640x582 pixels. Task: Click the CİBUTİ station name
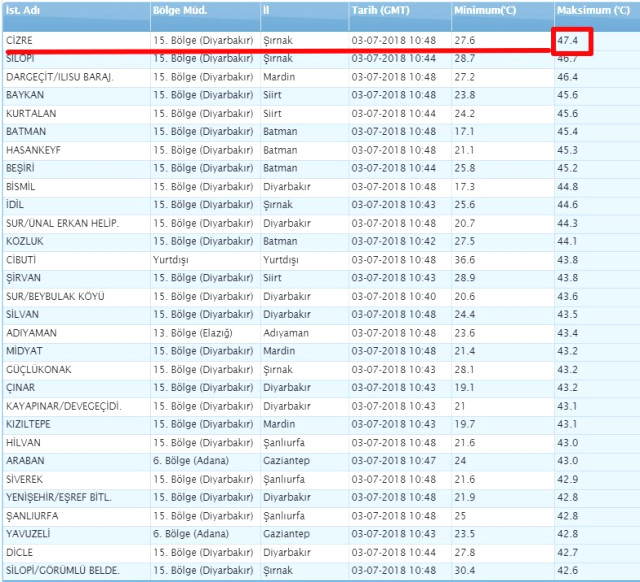(23, 258)
